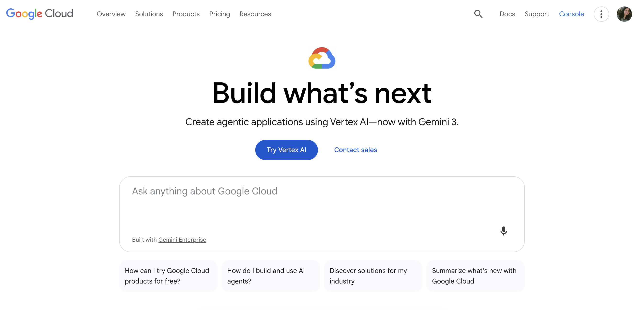This screenshot has width=644, height=310.
Task: Activate the microphone voice input
Action: coord(504,231)
